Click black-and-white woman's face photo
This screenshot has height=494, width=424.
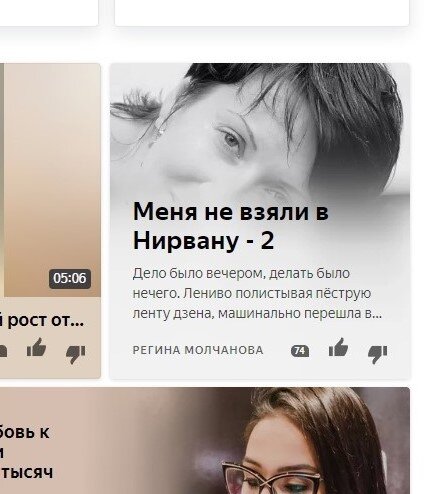260,130
